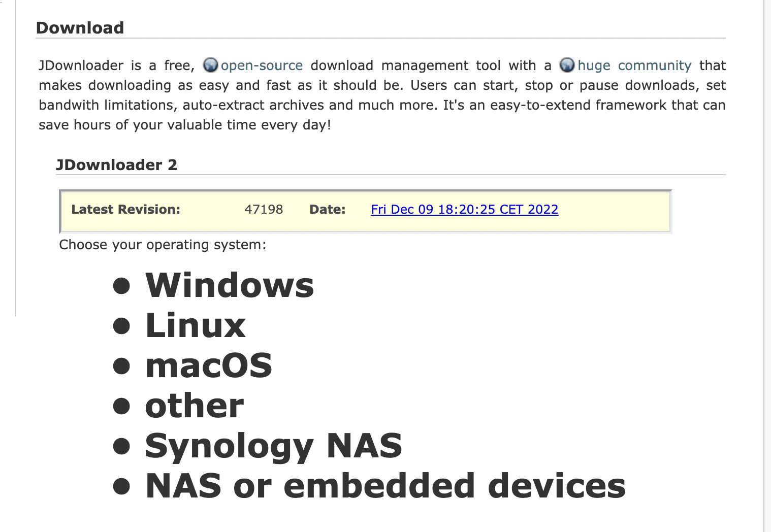This screenshot has width=771, height=532.
Task: Choose the other operating system option
Action: [195, 405]
